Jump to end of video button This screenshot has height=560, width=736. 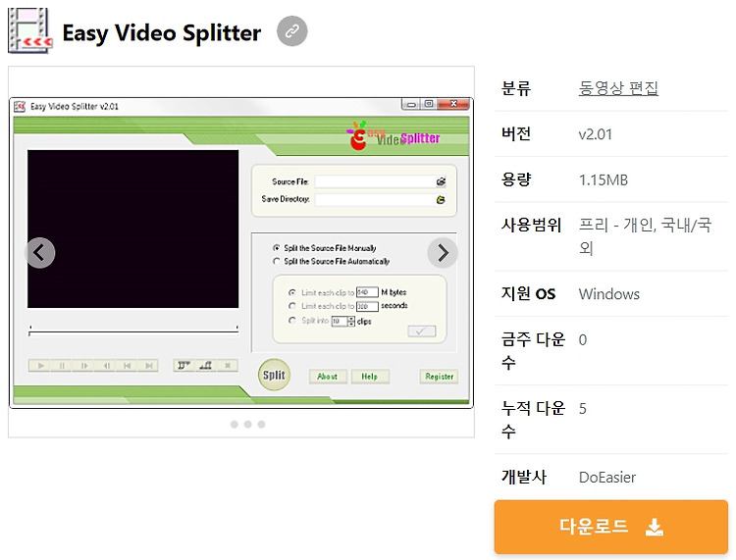click(148, 366)
